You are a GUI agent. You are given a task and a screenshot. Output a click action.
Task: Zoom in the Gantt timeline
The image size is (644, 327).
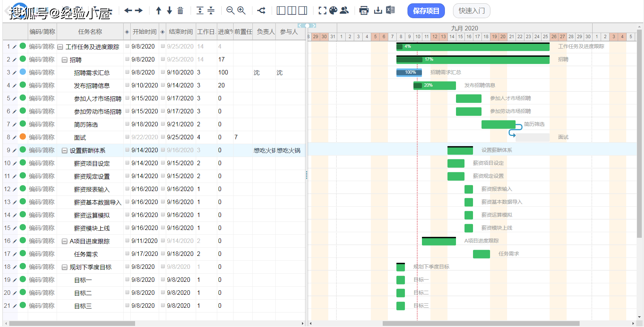coord(241,11)
